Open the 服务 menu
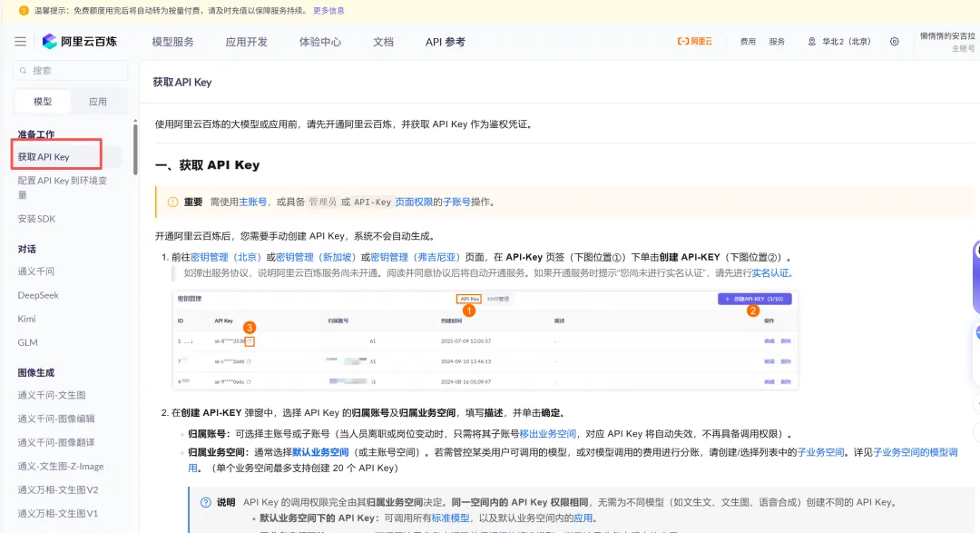 (777, 41)
